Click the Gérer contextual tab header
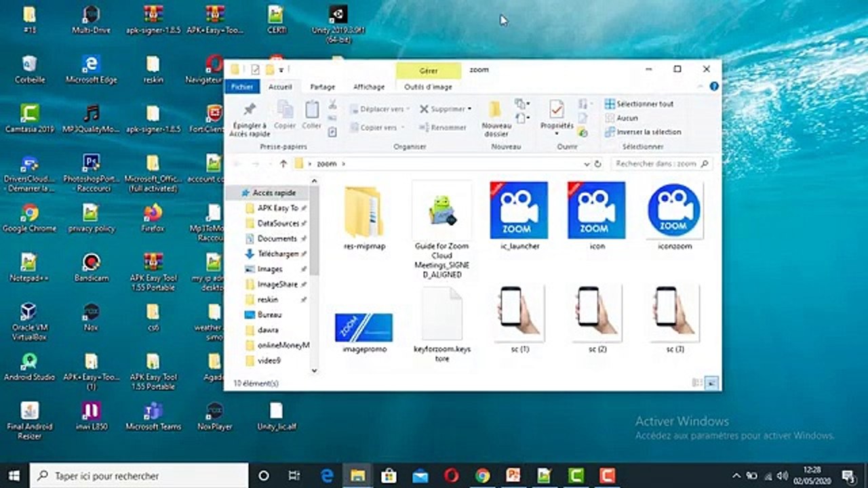The image size is (868, 488). 429,70
